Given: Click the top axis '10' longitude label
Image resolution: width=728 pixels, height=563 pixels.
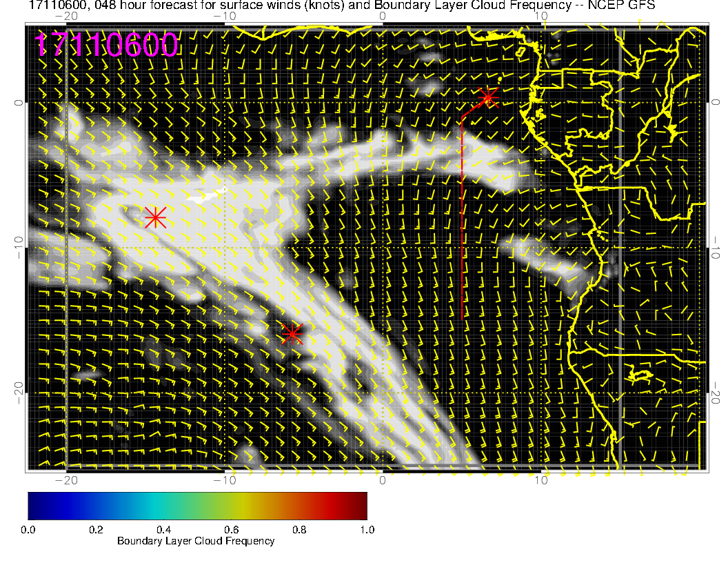Looking at the screenshot, I should tap(541, 16).
